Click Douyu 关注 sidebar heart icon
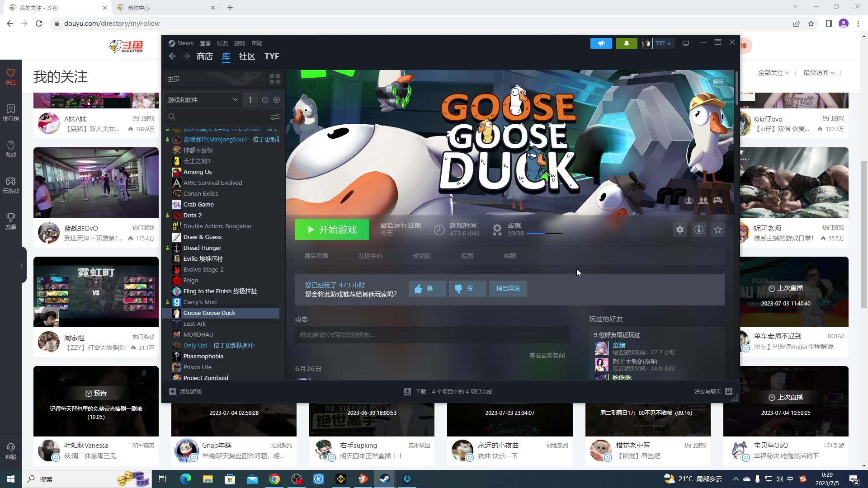868x488 pixels. tap(11, 73)
